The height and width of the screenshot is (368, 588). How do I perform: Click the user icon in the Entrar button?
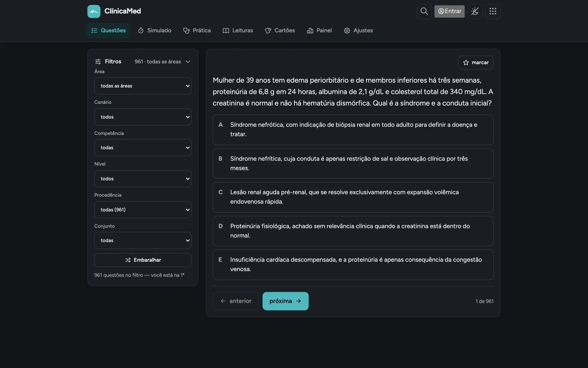tap(441, 11)
